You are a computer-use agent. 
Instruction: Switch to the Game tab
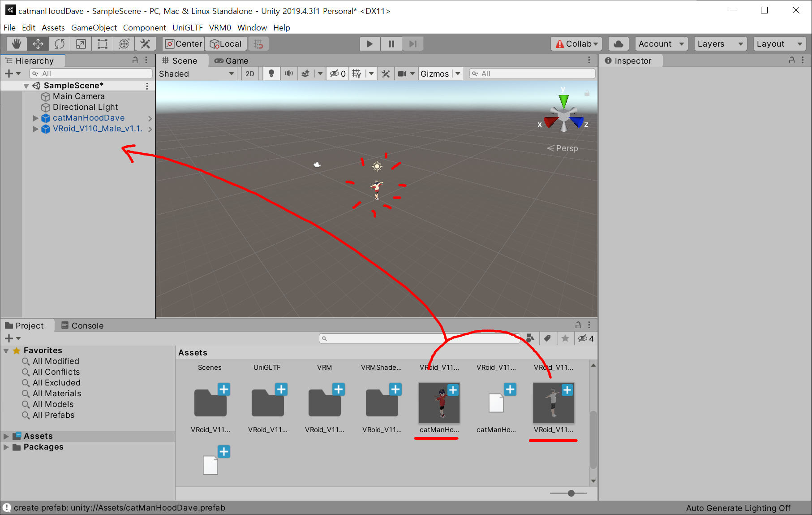[231, 61]
